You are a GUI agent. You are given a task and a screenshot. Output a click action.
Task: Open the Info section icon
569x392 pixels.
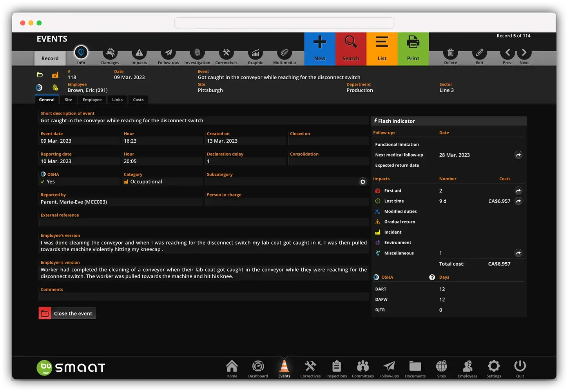81,53
